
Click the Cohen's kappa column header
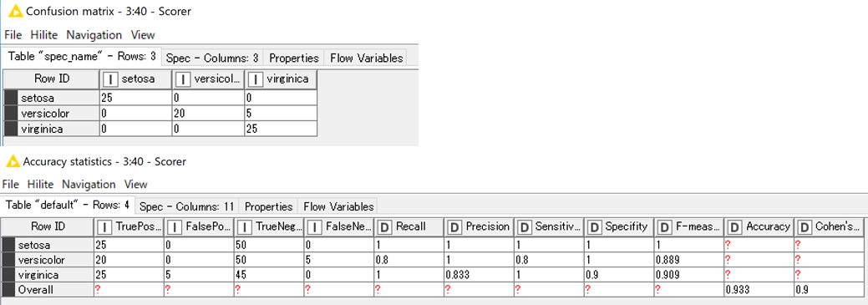coord(829,227)
